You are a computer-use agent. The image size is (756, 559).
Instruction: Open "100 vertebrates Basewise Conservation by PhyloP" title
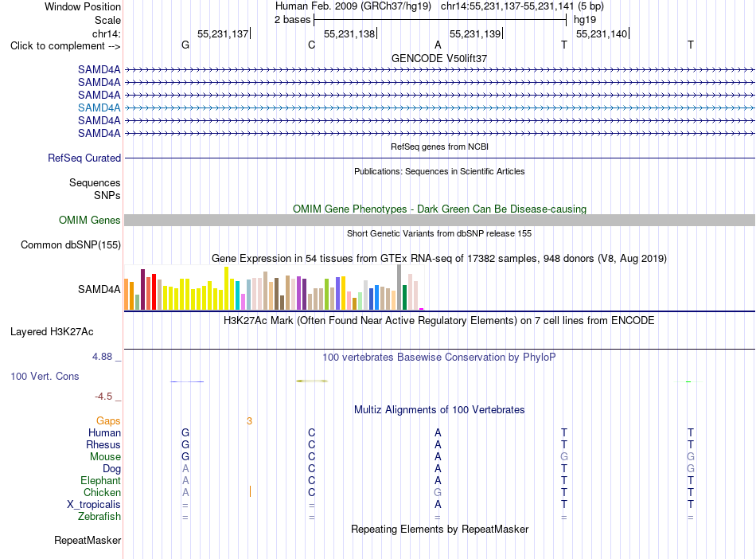pyautogui.click(x=439, y=358)
